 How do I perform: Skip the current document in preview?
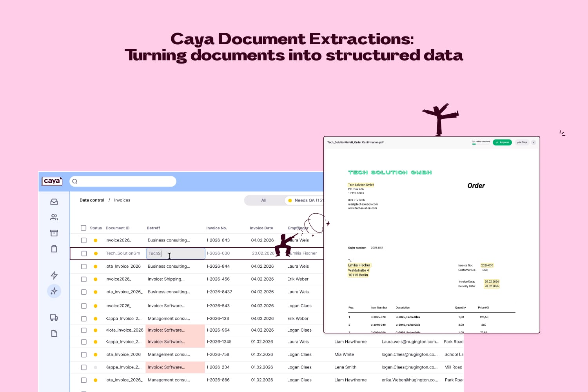tap(522, 142)
